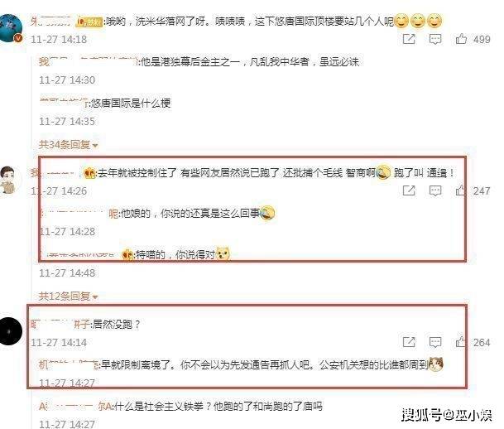Like the comment with 499 likes
The height and width of the screenshot is (429, 504).
[x=461, y=39]
